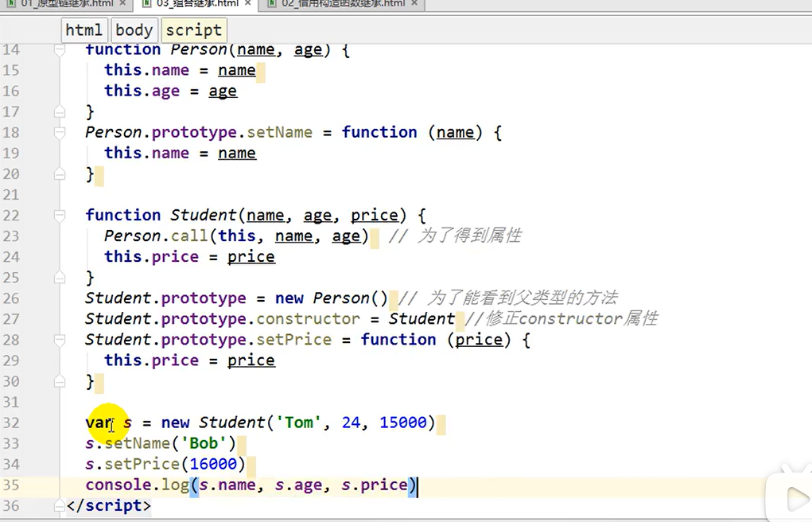Collapse the setPrice function at line 28

pos(58,339)
